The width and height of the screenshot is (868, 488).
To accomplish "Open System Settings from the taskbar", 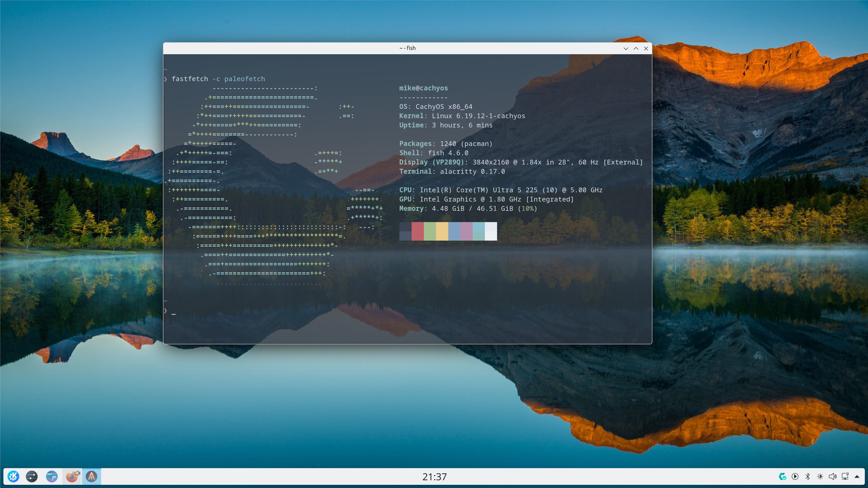I will pos(32,476).
